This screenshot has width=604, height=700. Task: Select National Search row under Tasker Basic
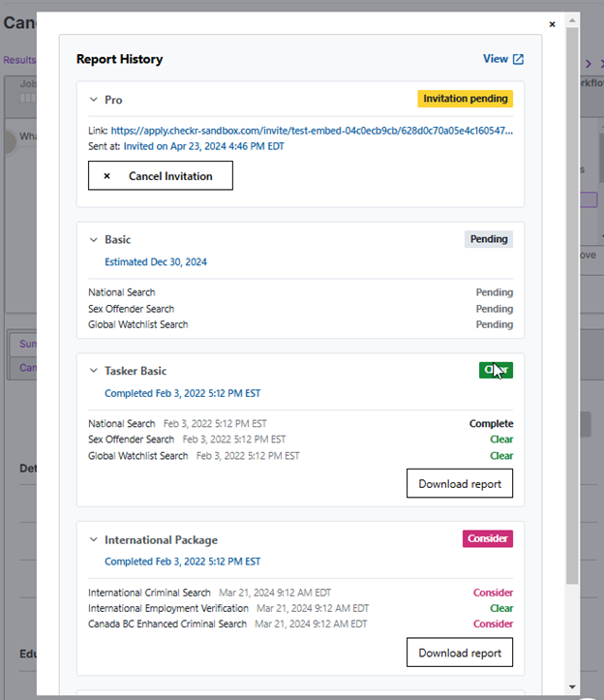coord(300,424)
